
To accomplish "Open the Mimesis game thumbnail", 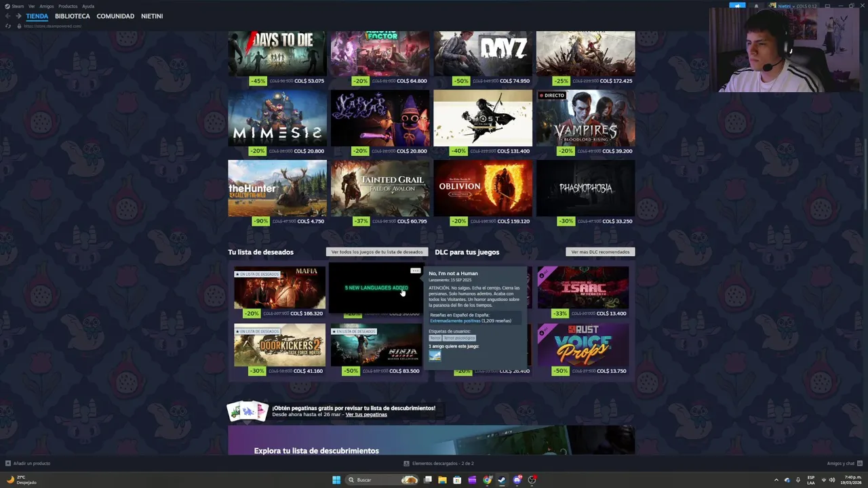I will coord(277,118).
